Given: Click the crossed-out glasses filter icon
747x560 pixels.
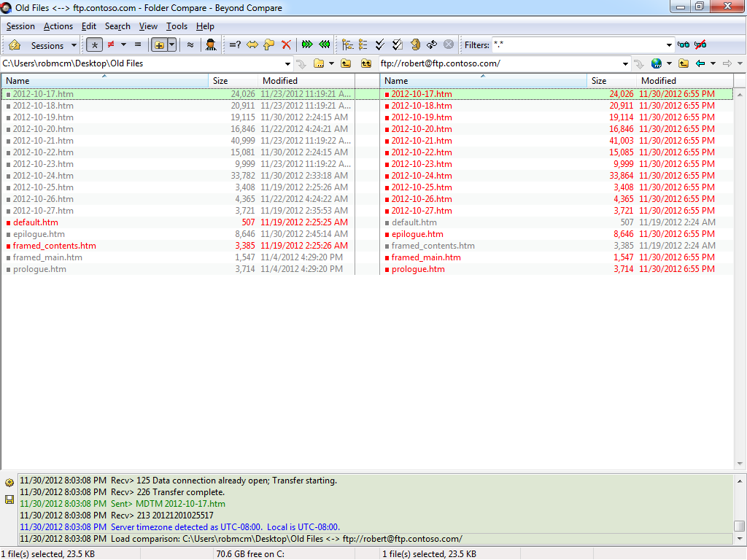Looking at the screenshot, I should tap(700, 45).
